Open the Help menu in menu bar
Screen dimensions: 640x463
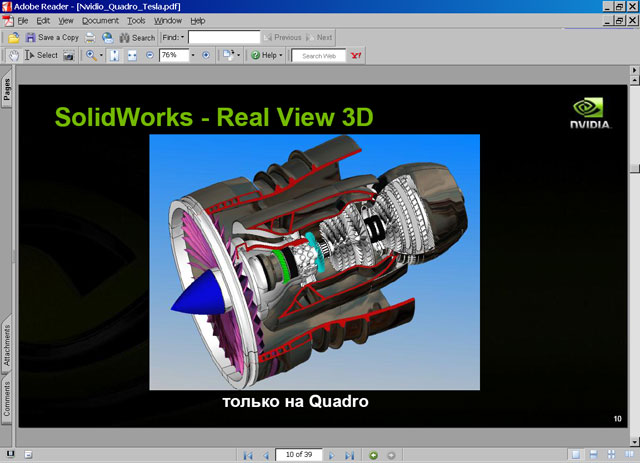[x=198, y=21]
